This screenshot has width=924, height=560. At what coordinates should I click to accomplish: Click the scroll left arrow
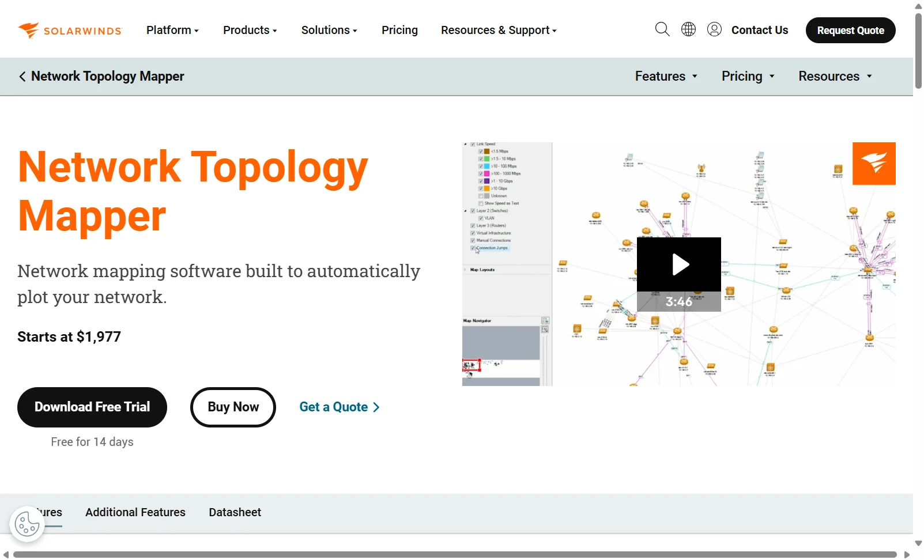pyautogui.click(x=6, y=554)
